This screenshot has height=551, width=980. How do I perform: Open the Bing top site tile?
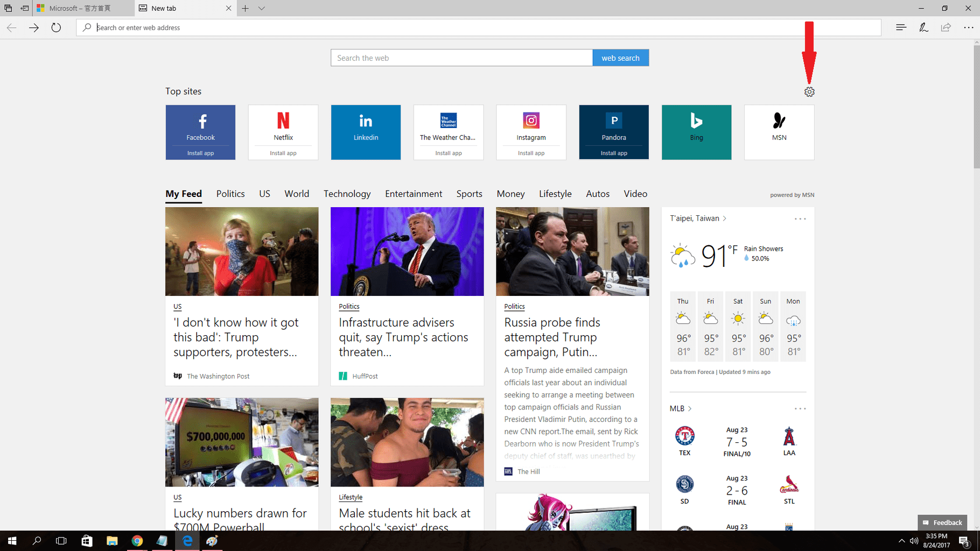(696, 132)
